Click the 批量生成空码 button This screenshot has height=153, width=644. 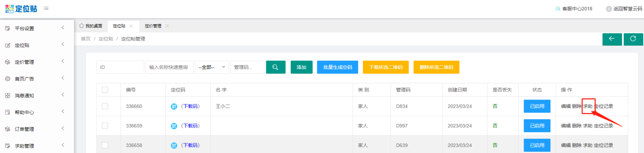point(337,67)
